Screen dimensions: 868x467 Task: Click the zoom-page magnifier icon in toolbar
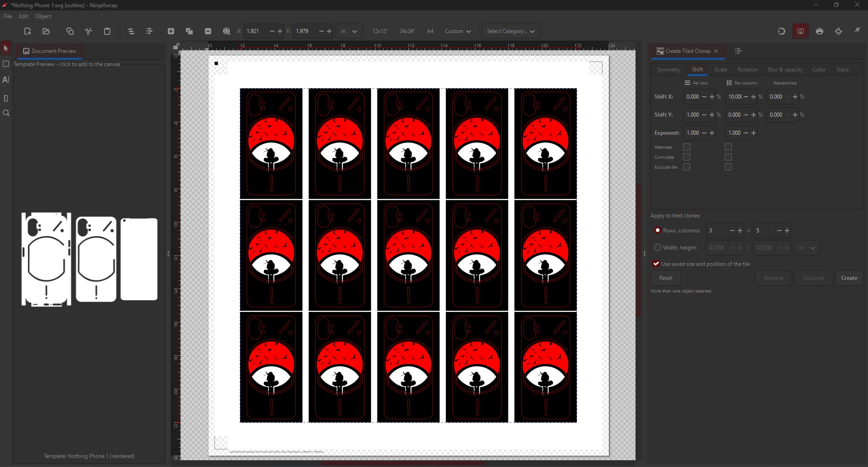(x=227, y=31)
